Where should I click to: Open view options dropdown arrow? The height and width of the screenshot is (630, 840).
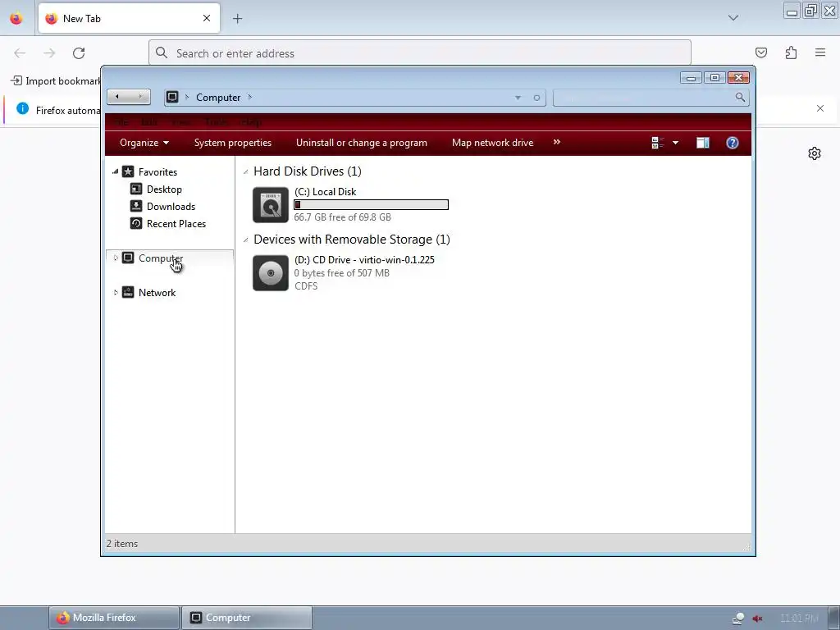pyautogui.click(x=676, y=143)
